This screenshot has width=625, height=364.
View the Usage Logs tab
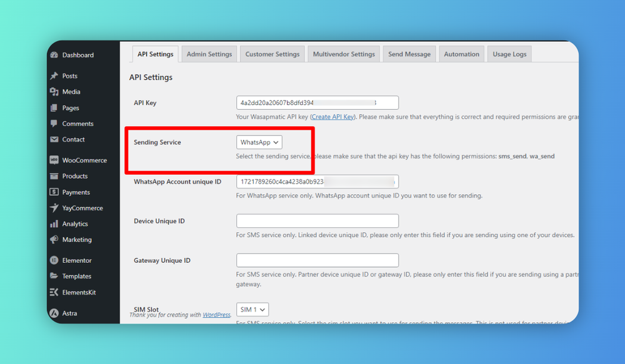coord(509,54)
